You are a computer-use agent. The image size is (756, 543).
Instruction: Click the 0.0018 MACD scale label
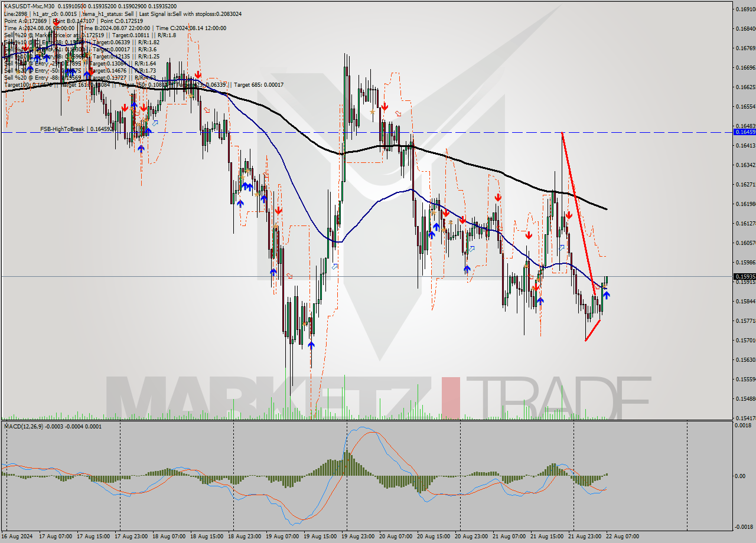(743, 425)
